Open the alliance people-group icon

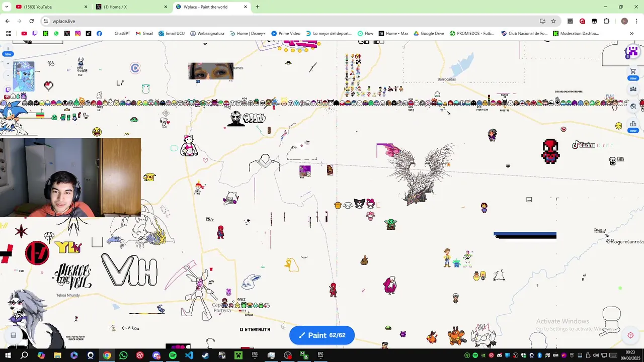[x=633, y=89]
